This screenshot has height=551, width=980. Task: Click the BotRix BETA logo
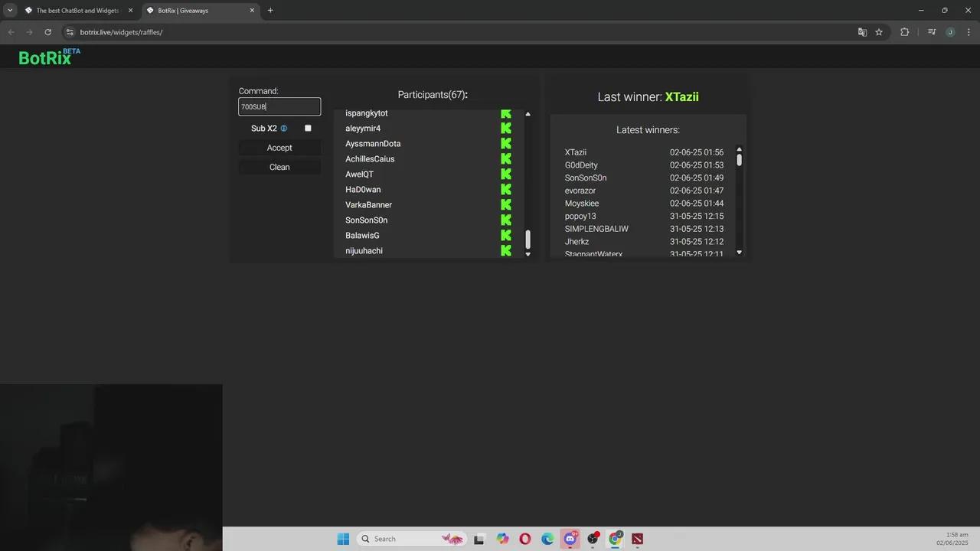coord(49,57)
